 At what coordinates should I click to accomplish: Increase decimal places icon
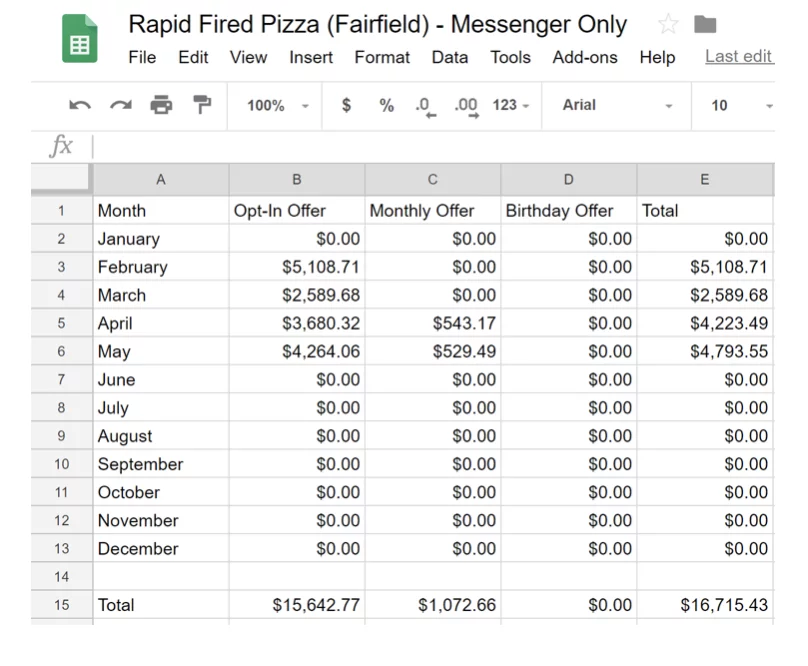click(467, 107)
